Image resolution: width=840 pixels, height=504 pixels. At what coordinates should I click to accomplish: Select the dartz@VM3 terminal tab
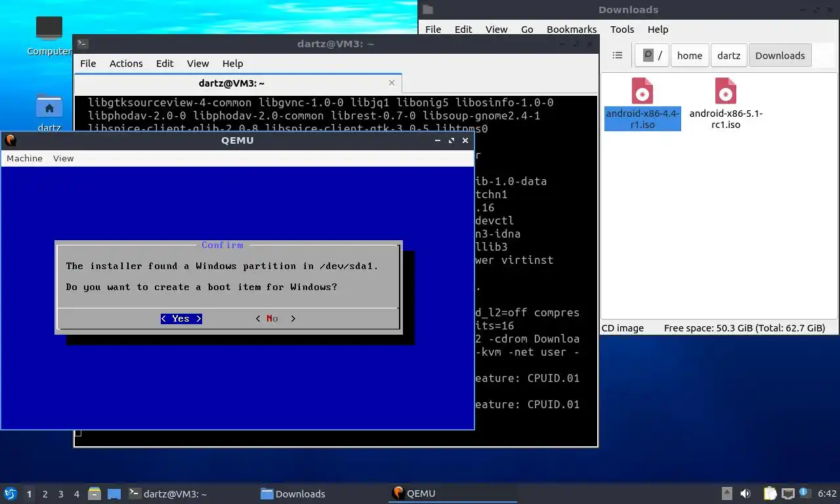(232, 83)
